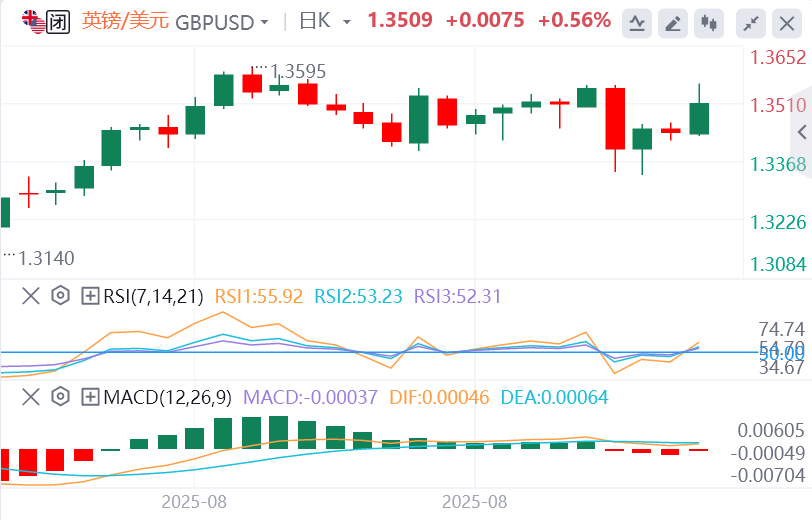Remove the MACD indicator panel
The image size is (812, 520).
31,397
